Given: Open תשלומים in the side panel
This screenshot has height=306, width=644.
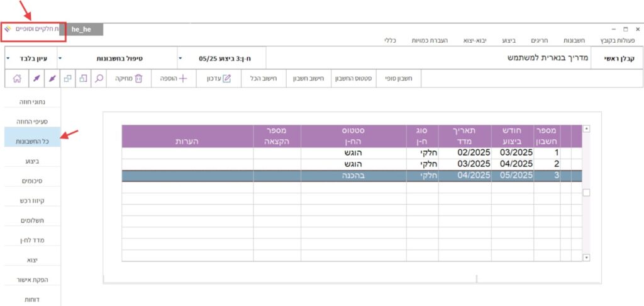Looking at the screenshot, I should (31, 220).
